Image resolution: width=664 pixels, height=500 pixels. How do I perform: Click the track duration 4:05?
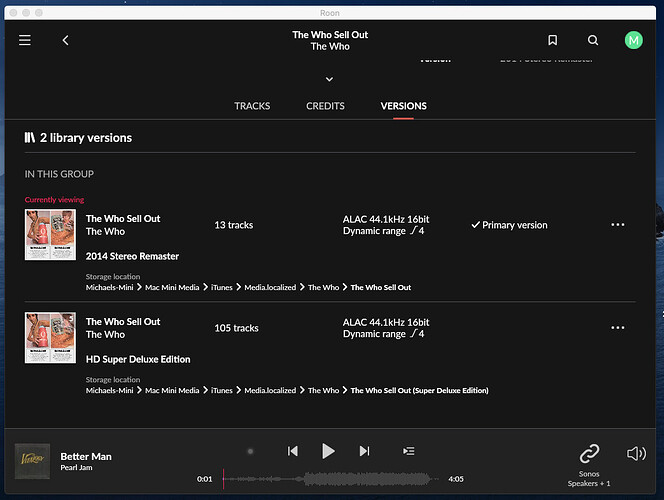(456, 479)
